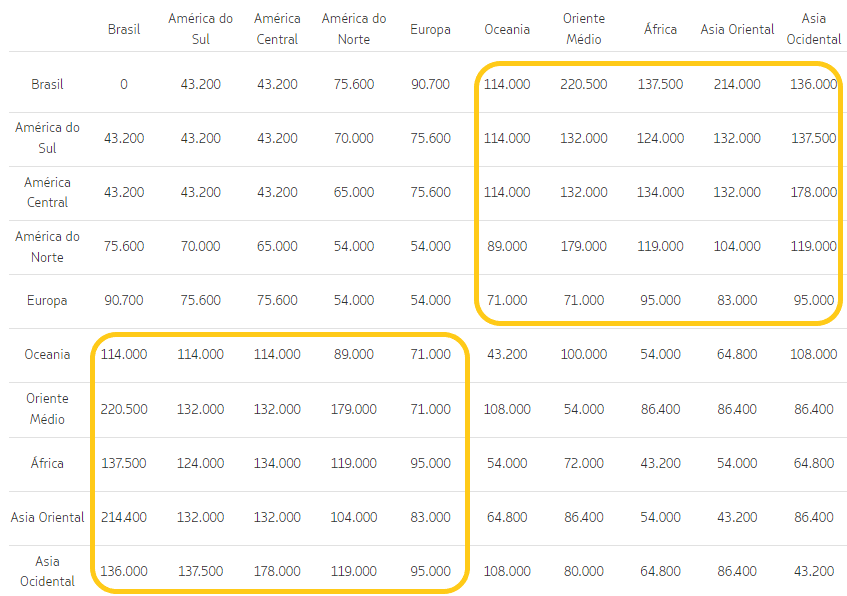Select the Europa column header
This screenshot has width=847, height=596.
click(x=431, y=29)
